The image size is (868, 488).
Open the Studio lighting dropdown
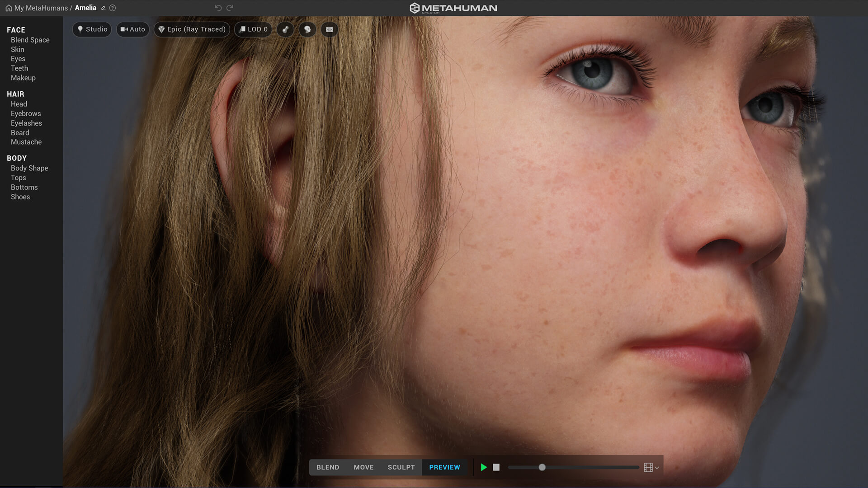coord(92,29)
